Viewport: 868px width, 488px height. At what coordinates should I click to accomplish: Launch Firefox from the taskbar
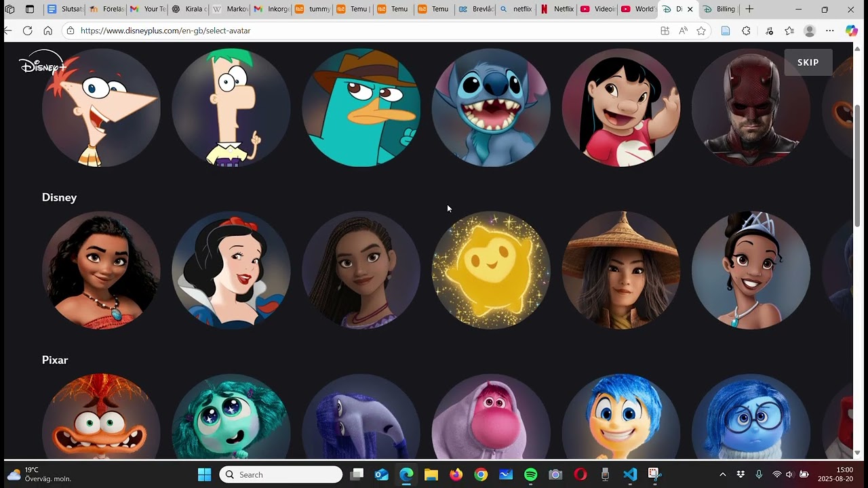coord(456,474)
